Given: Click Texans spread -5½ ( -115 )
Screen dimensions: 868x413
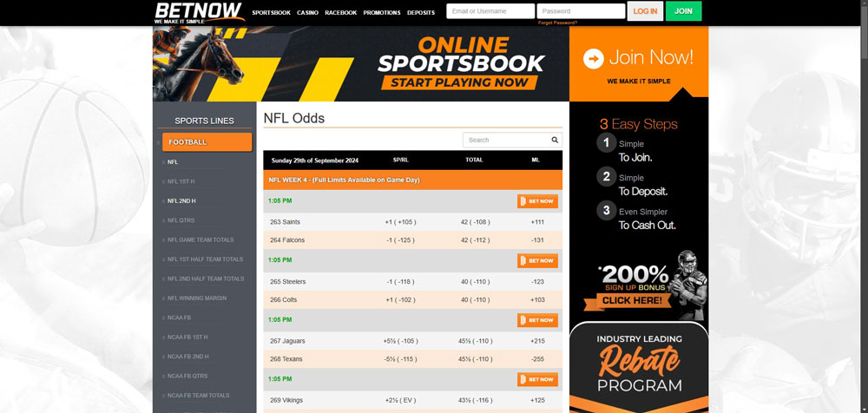Looking at the screenshot, I should coord(400,359).
